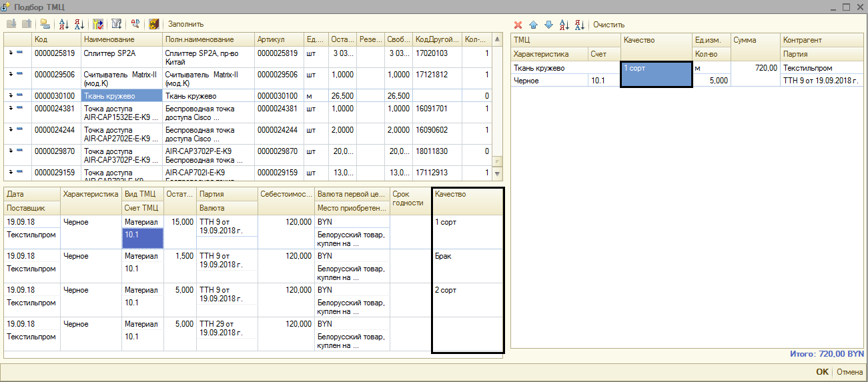868x382 pixels.
Task: Sort item list ascending in left toolbar
Action: 64,24
